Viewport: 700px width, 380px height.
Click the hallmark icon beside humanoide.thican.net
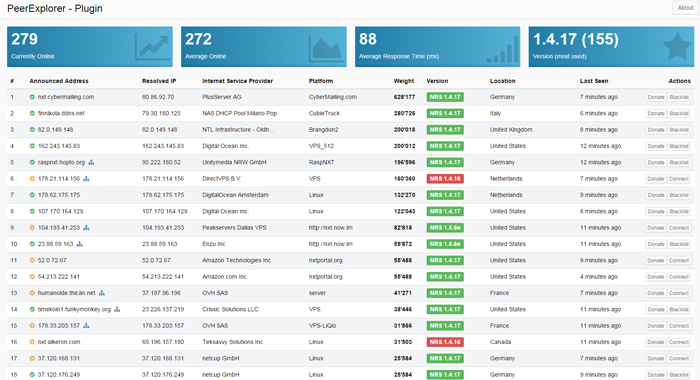(102, 293)
